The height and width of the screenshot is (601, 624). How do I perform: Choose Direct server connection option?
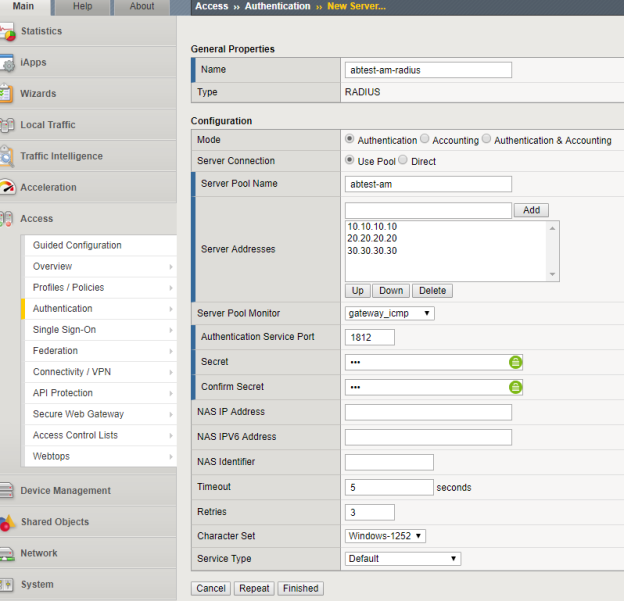coord(404,161)
